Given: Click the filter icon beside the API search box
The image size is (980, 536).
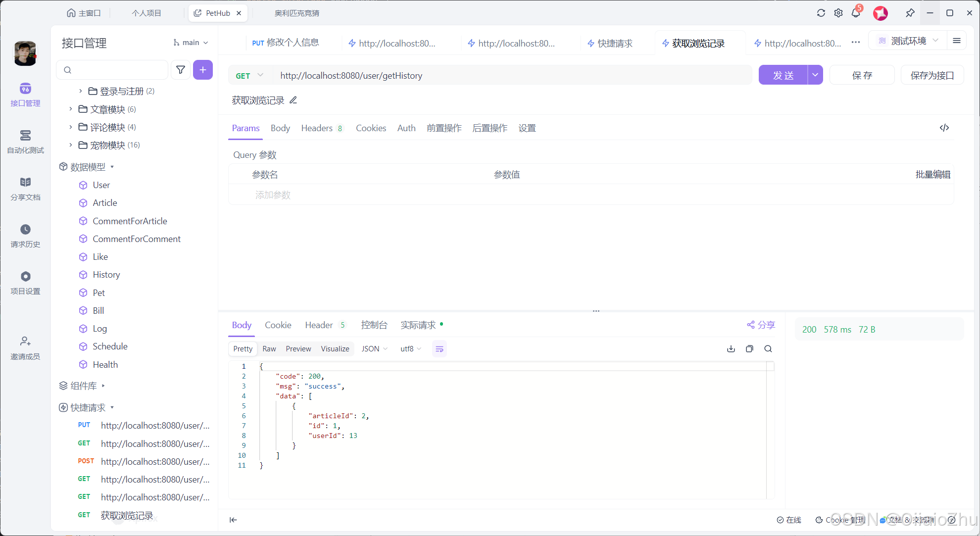Looking at the screenshot, I should [x=181, y=70].
